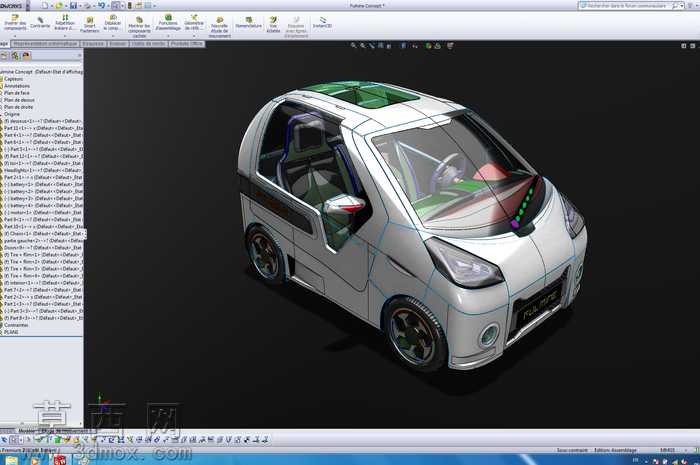700x465 pixels.
Task: Click the Undo arrow icon
Action: (x=102, y=5)
